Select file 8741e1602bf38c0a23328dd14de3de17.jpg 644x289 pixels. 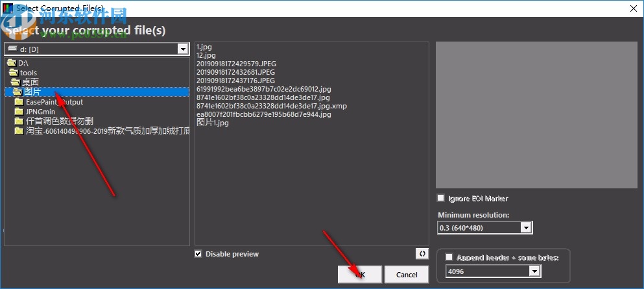pyautogui.click(x=263, y=97)
